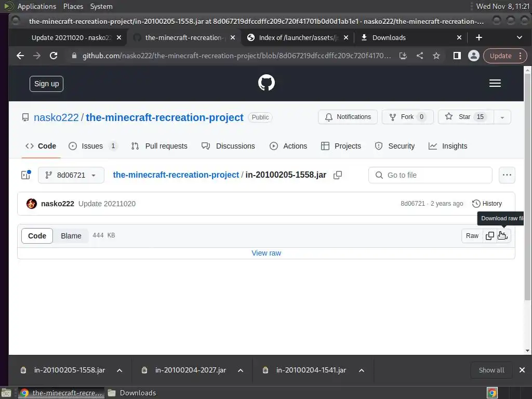Open the tab search dropdown chevron
The image size is (532, 399).
tap(520, 37)
